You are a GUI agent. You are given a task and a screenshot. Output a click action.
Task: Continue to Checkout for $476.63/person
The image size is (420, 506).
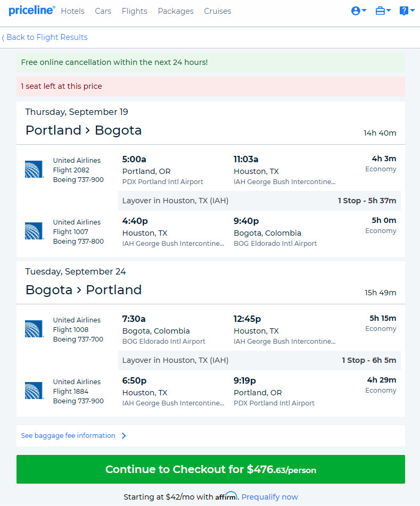click(210, 469)
